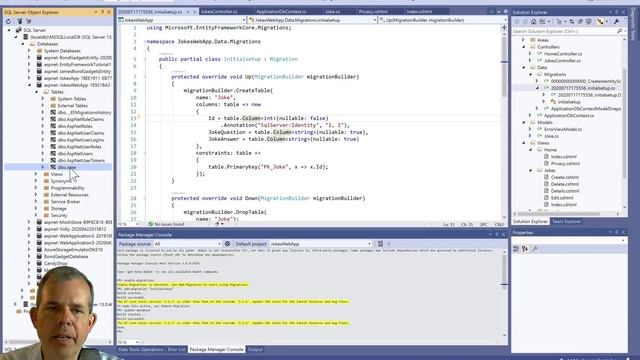Select Package Manager Console tab
This screenshot has height=360, width=640.
pyautogui.click(x=216, y=349)
